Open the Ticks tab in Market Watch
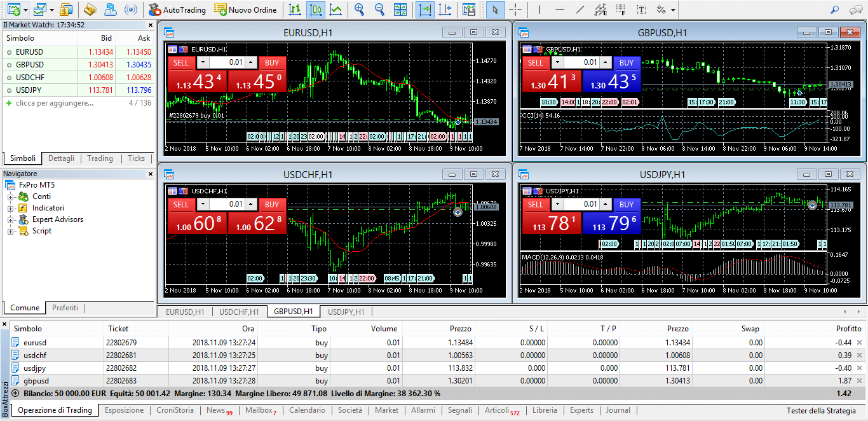The image size is (868, 421). (x=137, y=158)
